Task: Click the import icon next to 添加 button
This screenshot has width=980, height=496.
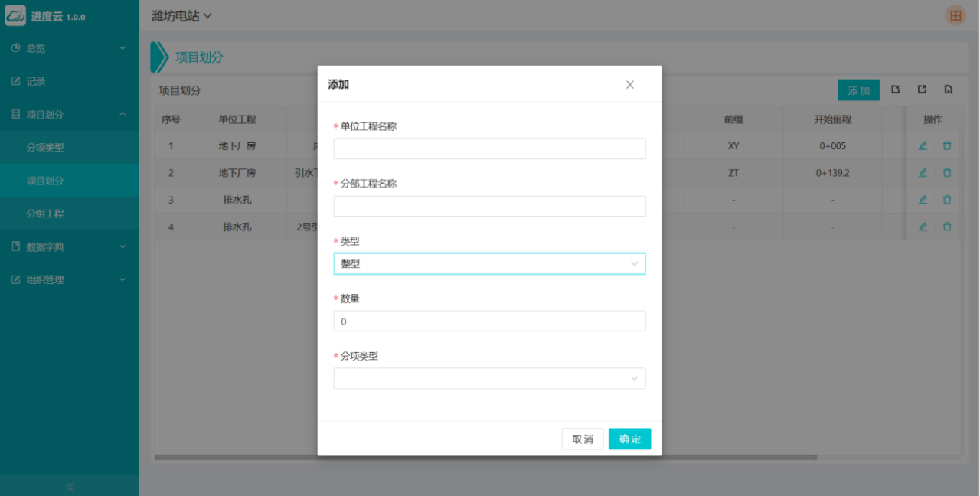Action: (896, 90)
